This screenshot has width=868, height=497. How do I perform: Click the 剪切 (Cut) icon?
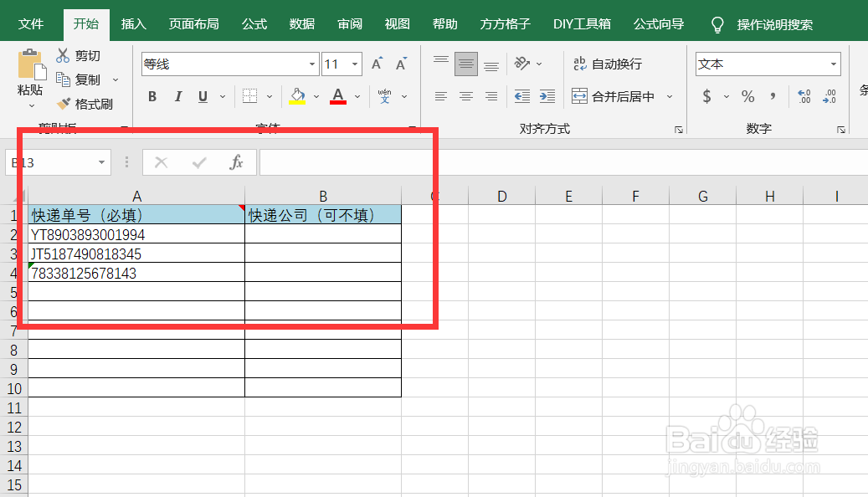64,55
